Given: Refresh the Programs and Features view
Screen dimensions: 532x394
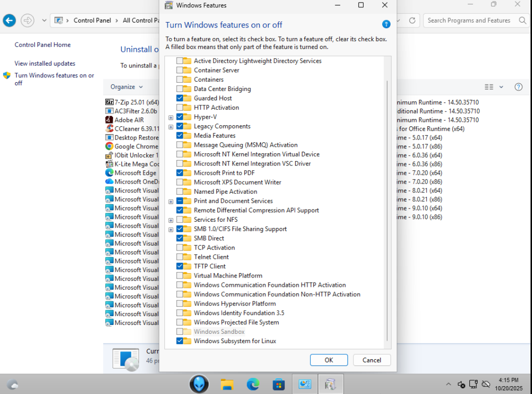Looking at the screenshot, I should (412, 21).
